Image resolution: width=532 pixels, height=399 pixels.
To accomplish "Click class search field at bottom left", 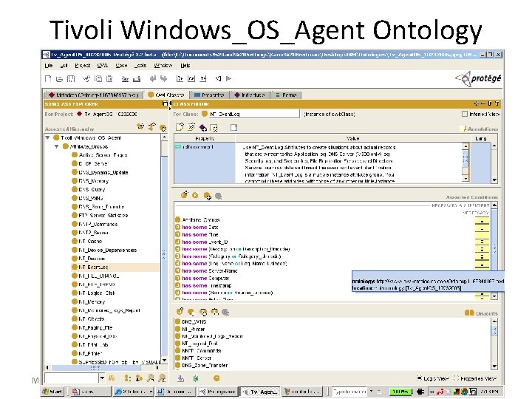I will point(72,378).
